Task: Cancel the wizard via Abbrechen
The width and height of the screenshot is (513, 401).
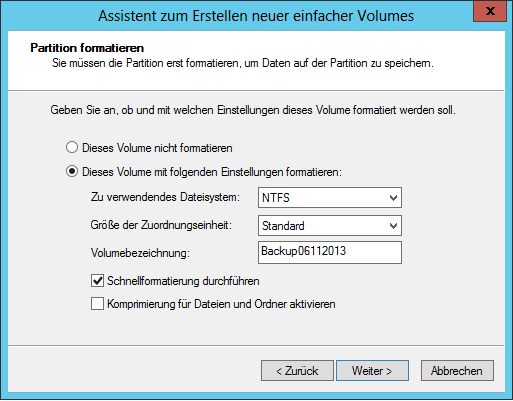Action: point(457,370)
